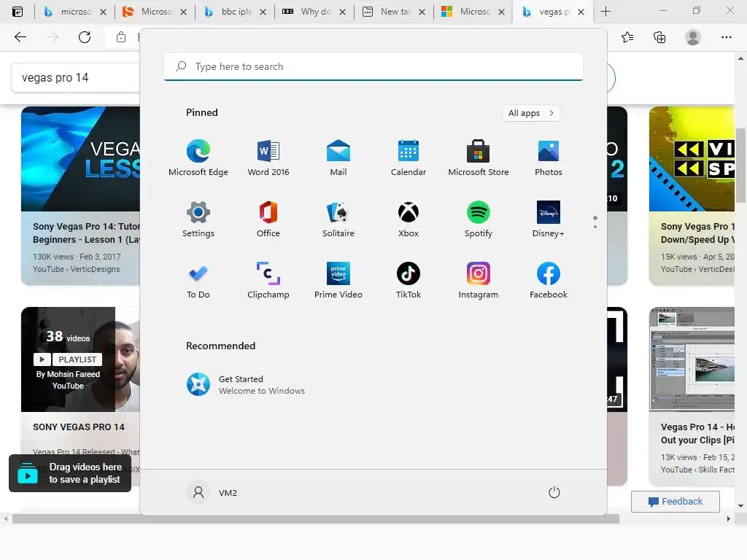Open Microsoft Edge from pinned apps
Screen dimensions: 747x560
click(198, 157)
